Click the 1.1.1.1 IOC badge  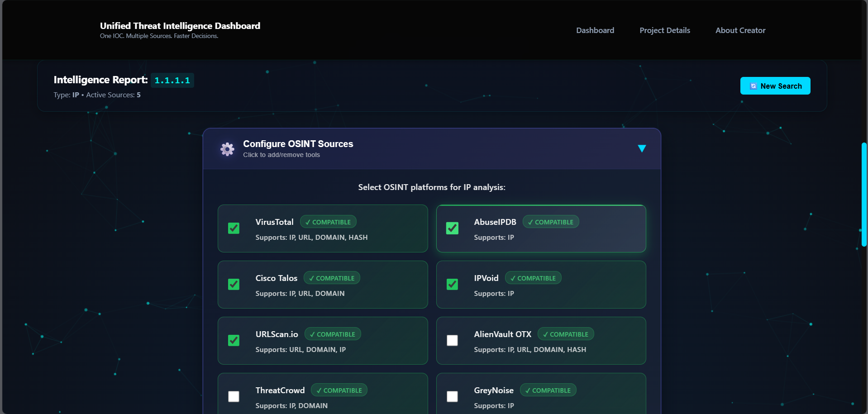pyautogui.click(x=172, y=81)
